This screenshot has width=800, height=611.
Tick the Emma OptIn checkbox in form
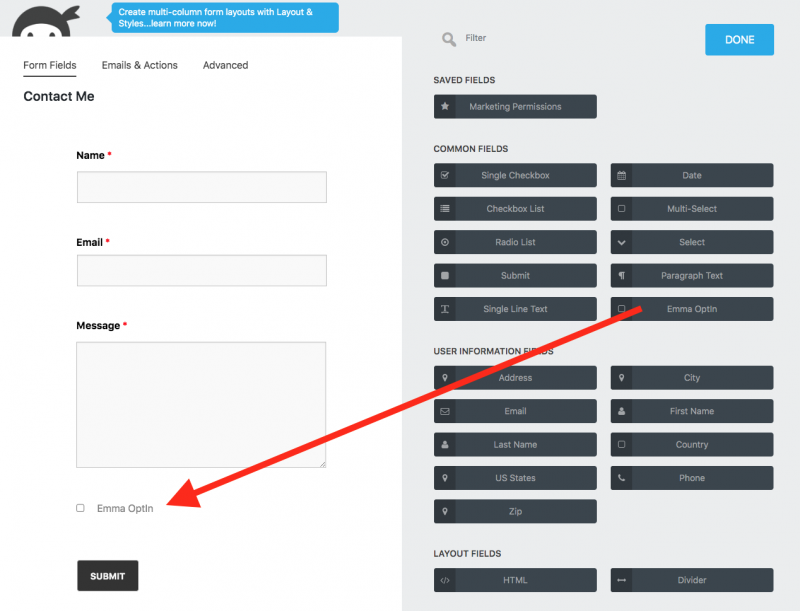pos(81,508)
